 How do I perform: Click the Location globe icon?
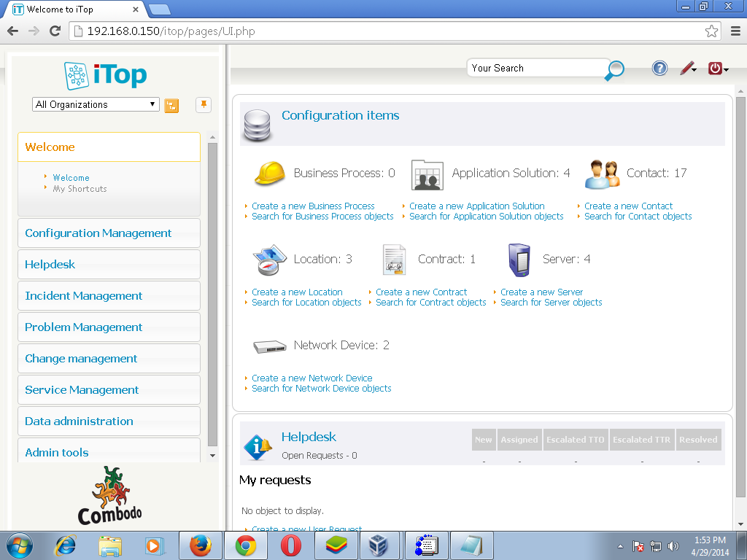coord(269,260)
